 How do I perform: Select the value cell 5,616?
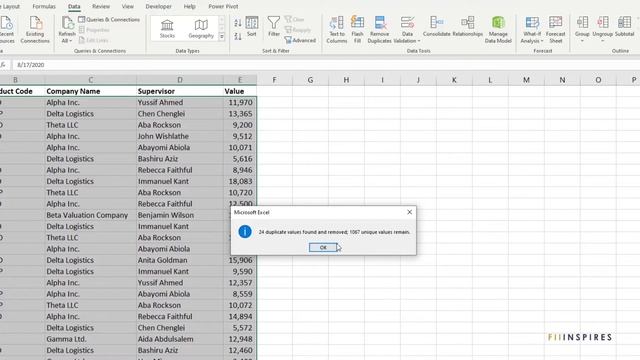240,159
